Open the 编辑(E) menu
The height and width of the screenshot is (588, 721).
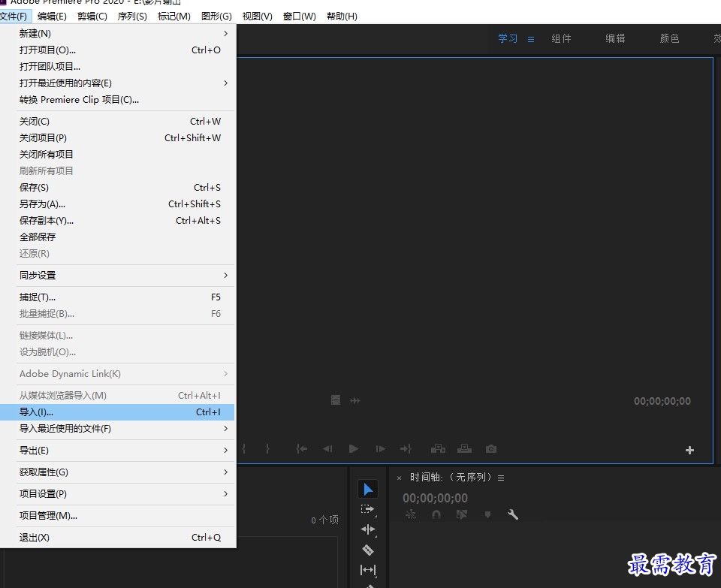[x=52, y=17]
